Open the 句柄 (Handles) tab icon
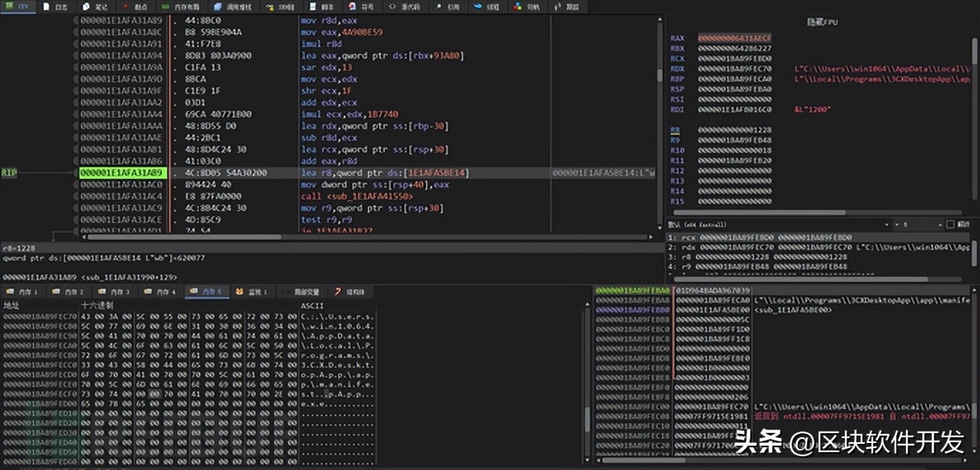Screen dimensions: 980x470 pos(518,6)
